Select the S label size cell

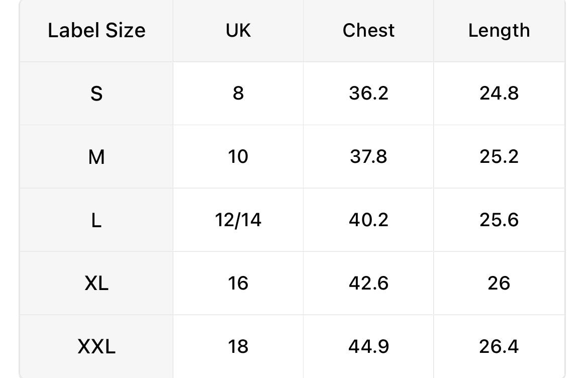[96, 93]
